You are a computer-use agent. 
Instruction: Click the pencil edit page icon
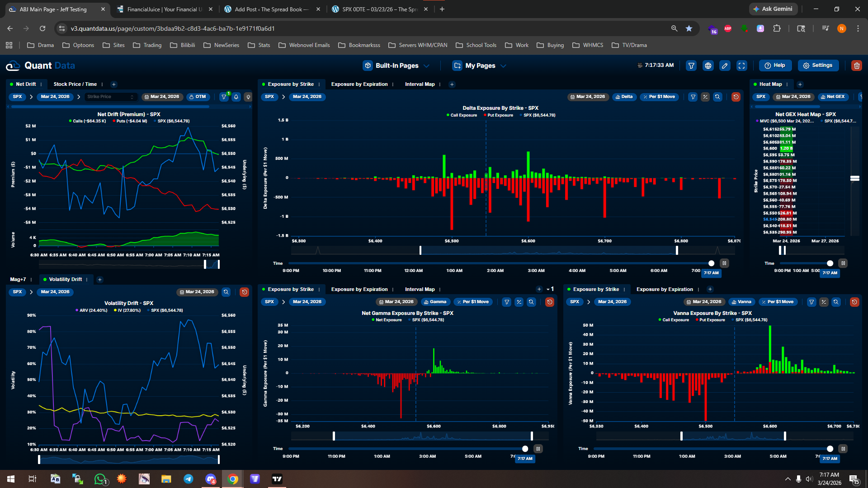point(725,66)
